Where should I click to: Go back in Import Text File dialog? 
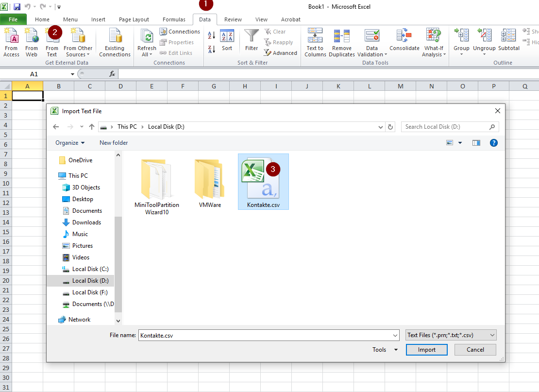[56, 127]
